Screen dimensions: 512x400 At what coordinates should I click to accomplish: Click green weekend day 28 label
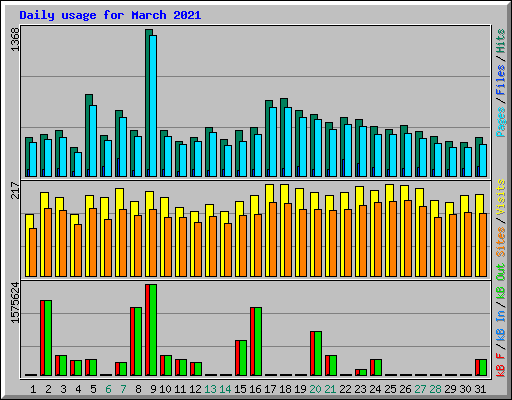click(x=435, y=389)
